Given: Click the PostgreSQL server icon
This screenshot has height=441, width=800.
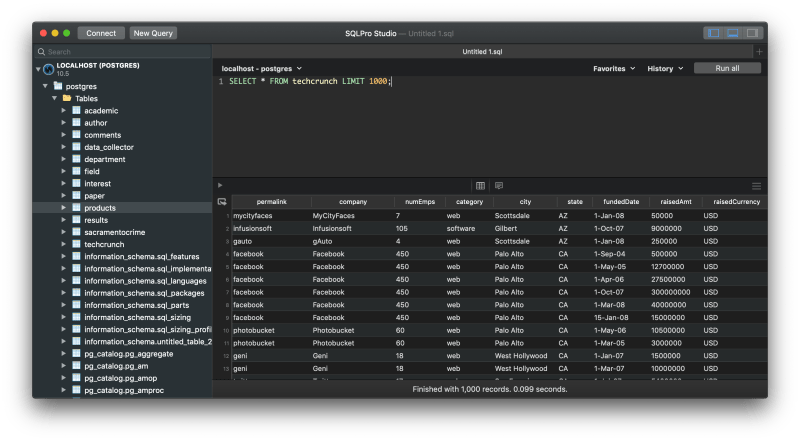Looking at the screenshot, I should (48, 69).
